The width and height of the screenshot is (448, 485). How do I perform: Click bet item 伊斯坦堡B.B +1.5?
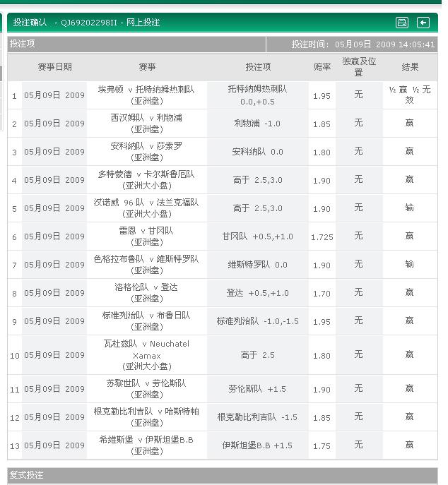pyautogui.click(x=257, y=445)
